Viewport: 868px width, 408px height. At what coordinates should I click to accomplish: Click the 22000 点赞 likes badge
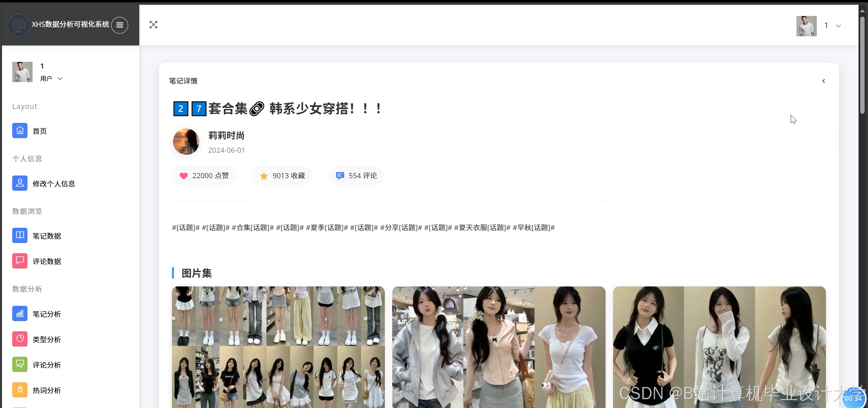click(x=204, y=176)
